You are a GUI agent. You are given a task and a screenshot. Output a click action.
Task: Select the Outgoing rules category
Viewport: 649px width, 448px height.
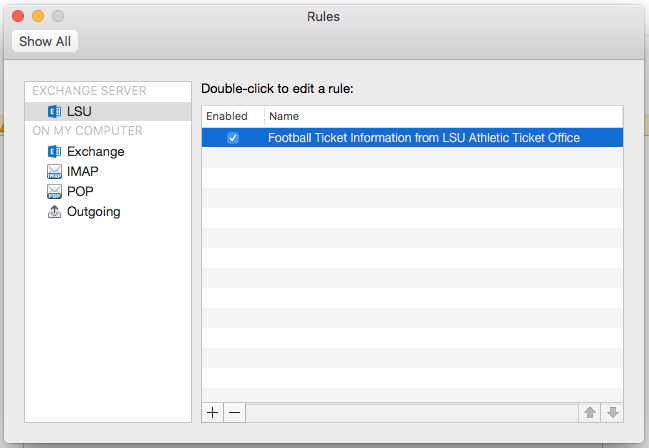tap(108, 212)
